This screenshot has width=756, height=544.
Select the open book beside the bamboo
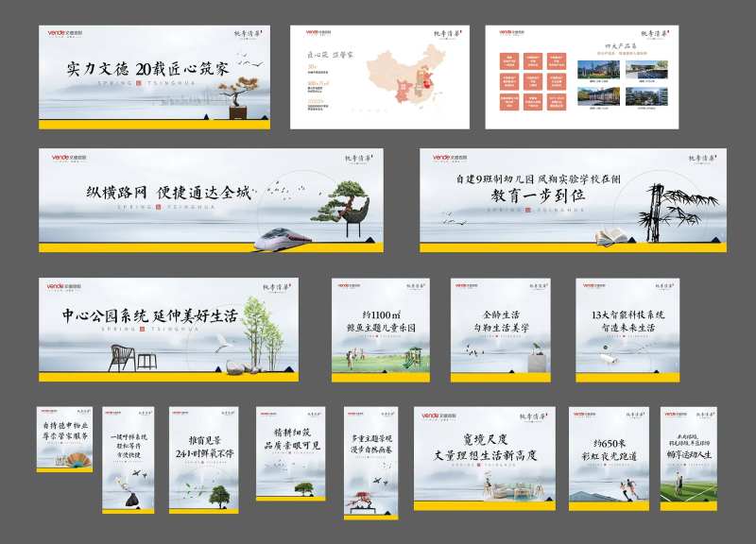[x=611, y=237]
